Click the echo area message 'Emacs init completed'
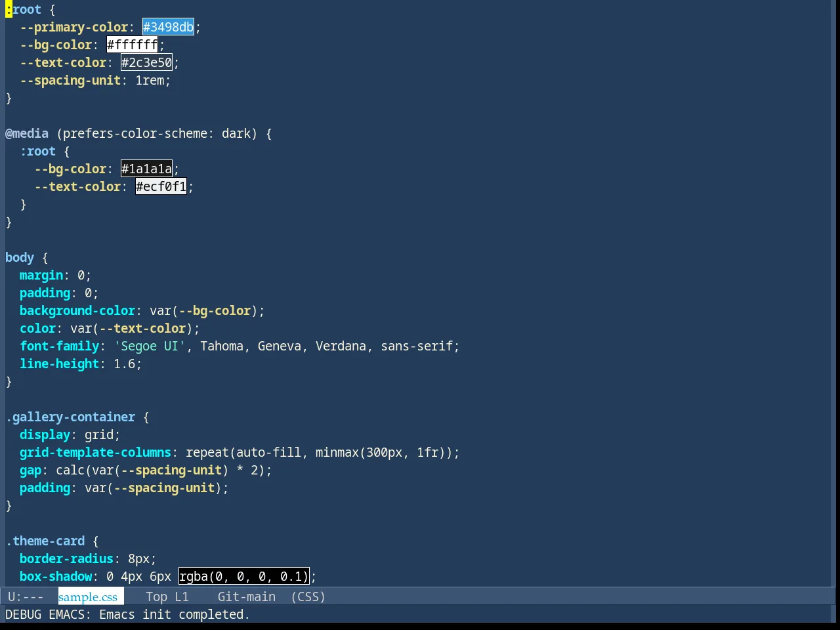Viewport: 840px width, 630px height. (x=175, y=614)
